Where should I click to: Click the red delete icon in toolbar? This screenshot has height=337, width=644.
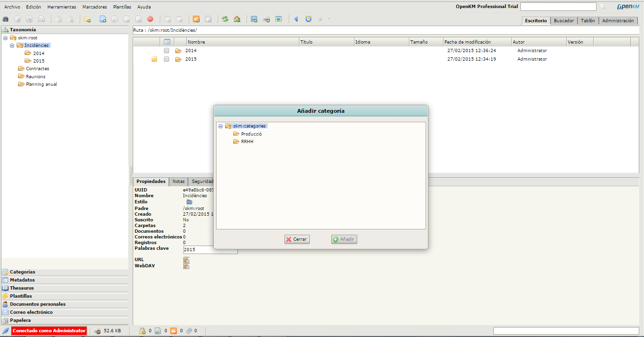point(150,19)
